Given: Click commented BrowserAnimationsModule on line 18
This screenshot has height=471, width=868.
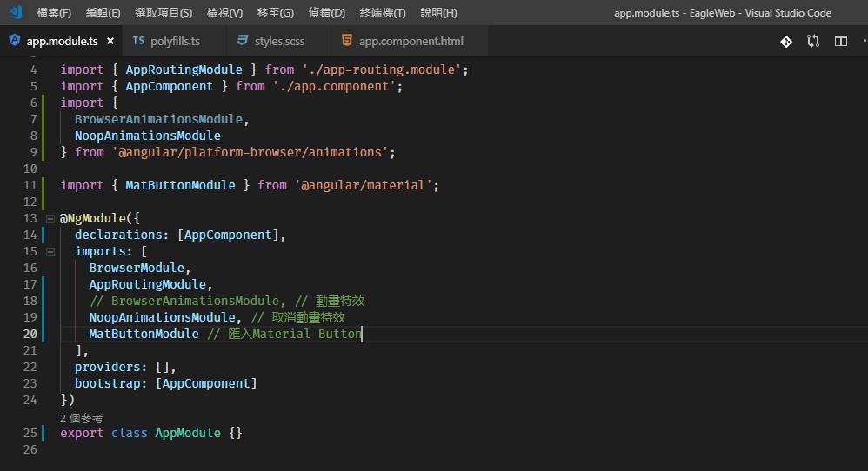Looking at the screenshot, I should click(195, 301).
